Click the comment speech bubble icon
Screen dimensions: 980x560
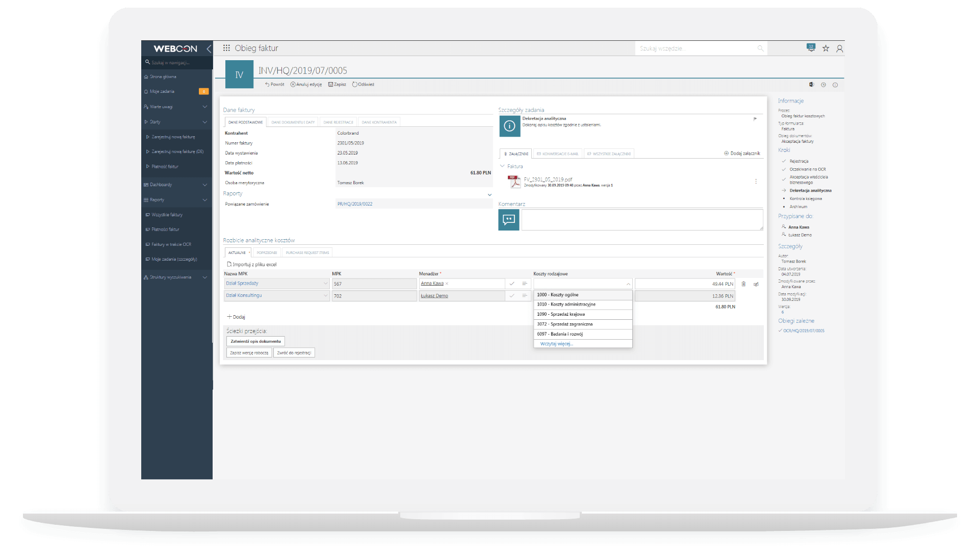[x=508, y=220]
